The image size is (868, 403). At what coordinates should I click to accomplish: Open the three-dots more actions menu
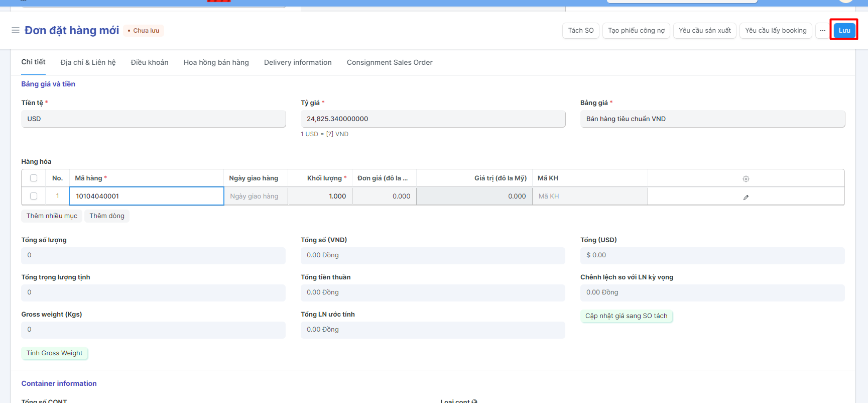coord(822,31)
